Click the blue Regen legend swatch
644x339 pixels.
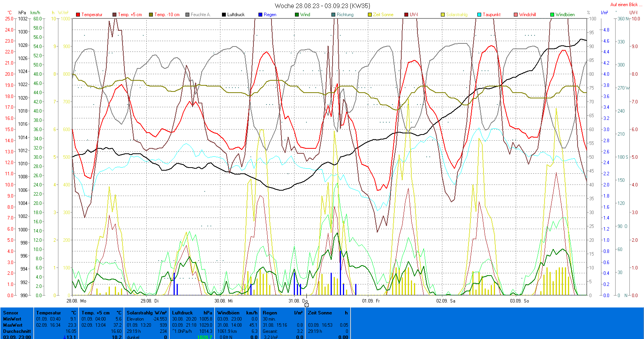(x=260, y=15)
